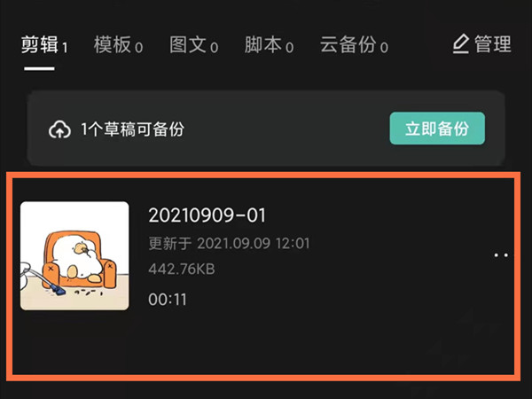Click the 0 count beside 模板

click(138, 48)
